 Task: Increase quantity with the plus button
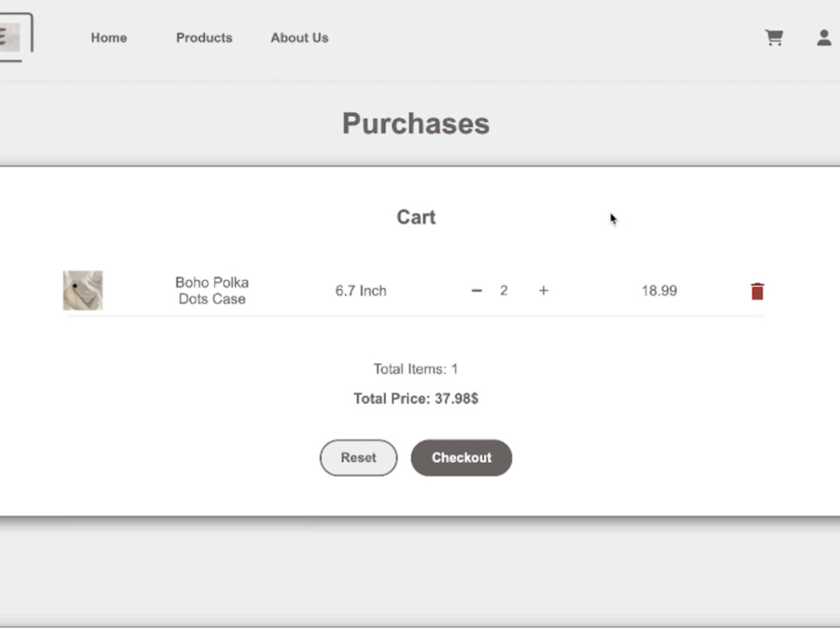point(543,291)
